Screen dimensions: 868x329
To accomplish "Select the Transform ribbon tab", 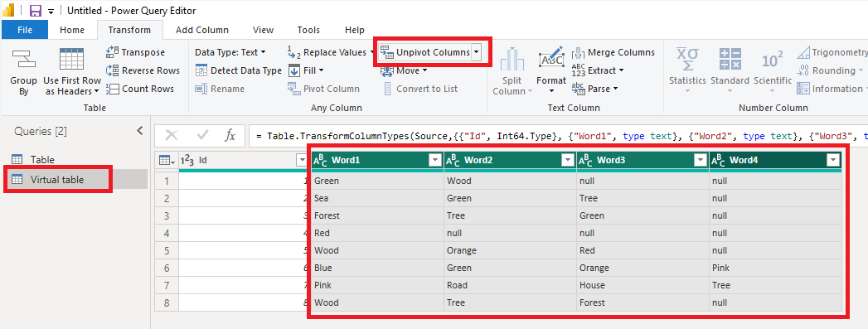I will pyautogui.click(x=129, y=30).
